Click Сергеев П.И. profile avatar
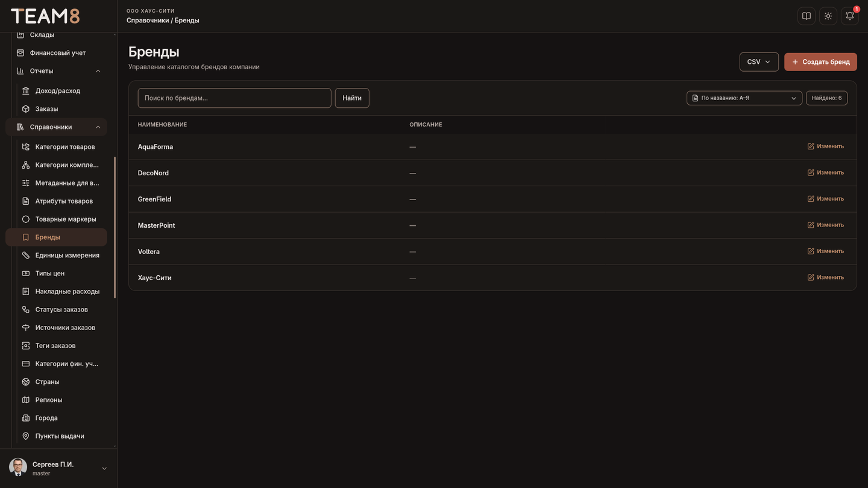 [x=18, y=468]
